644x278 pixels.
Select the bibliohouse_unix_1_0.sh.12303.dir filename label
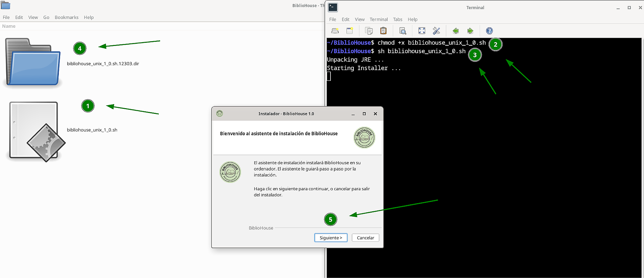point(103,64)
